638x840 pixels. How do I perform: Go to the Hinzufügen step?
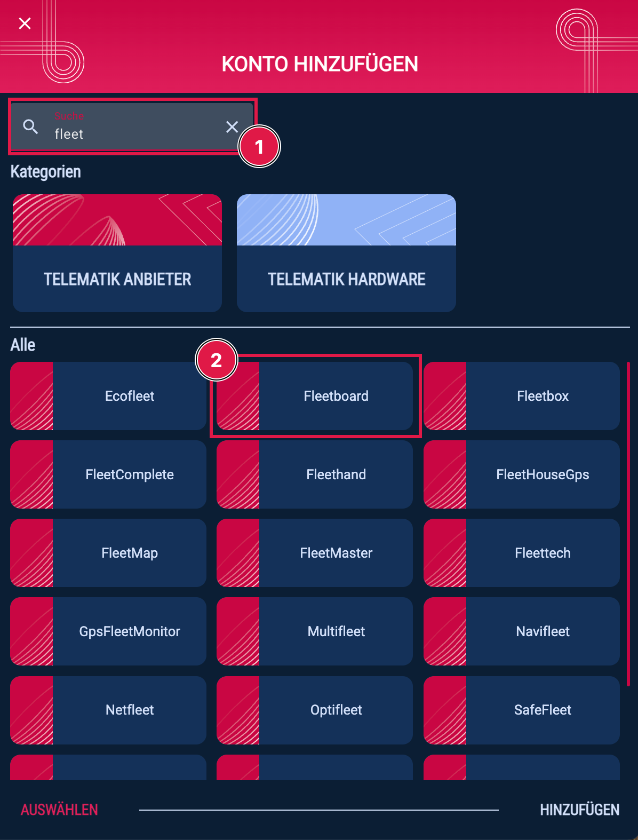point(579,810)
